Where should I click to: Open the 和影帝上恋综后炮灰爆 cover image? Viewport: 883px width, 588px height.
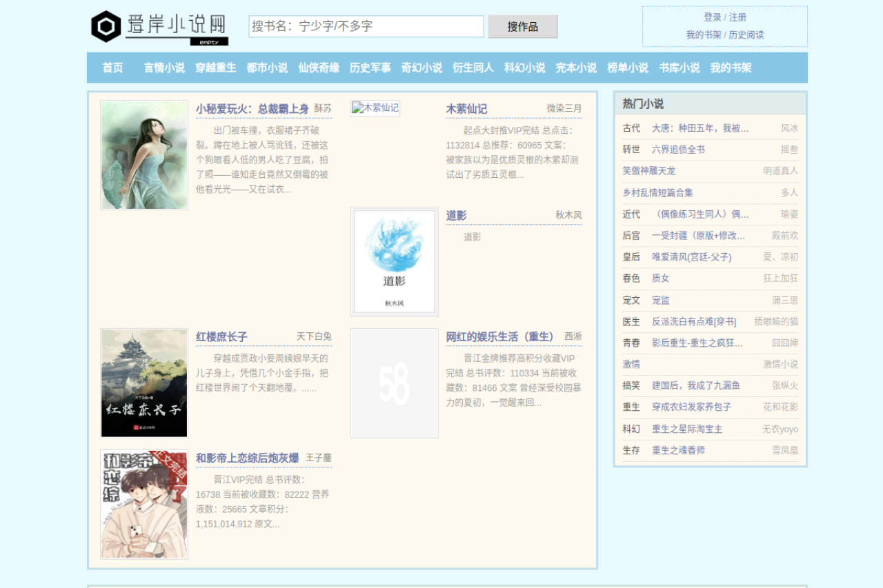(x=144, y=504)
